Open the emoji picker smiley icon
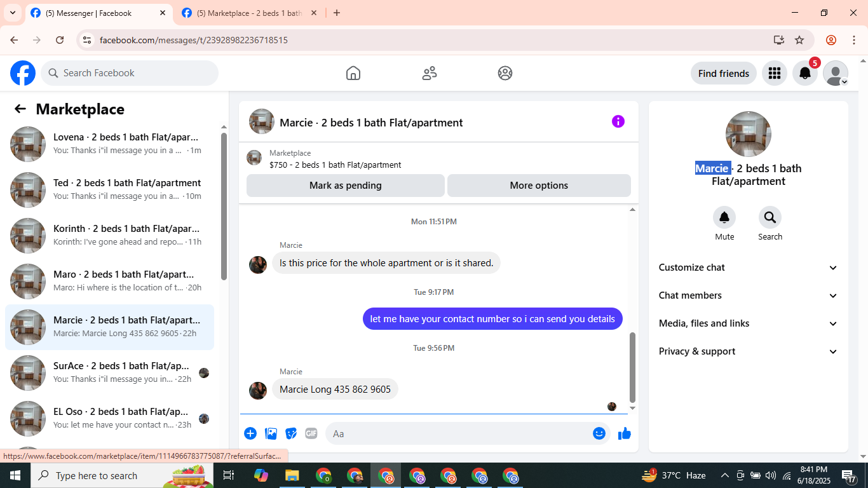The width and height of the screenshot is (868, 488). (x=599, y=433)
